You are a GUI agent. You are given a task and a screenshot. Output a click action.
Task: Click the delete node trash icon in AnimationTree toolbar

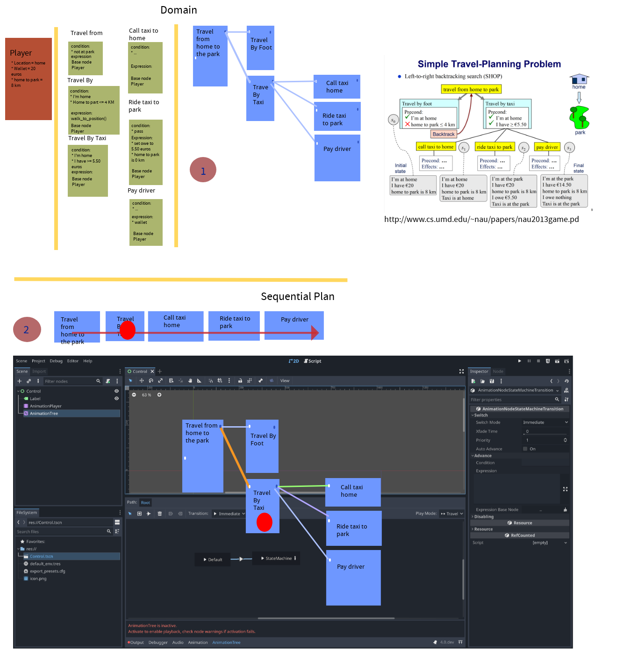tap(160, 513)
